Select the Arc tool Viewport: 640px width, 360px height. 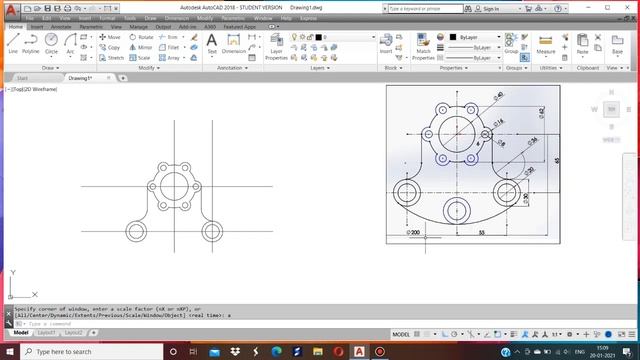(70, 43)
